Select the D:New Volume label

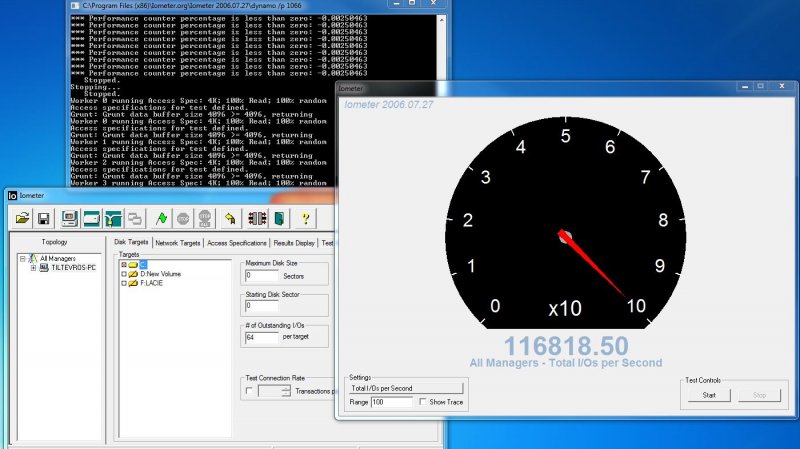[161, 274]
